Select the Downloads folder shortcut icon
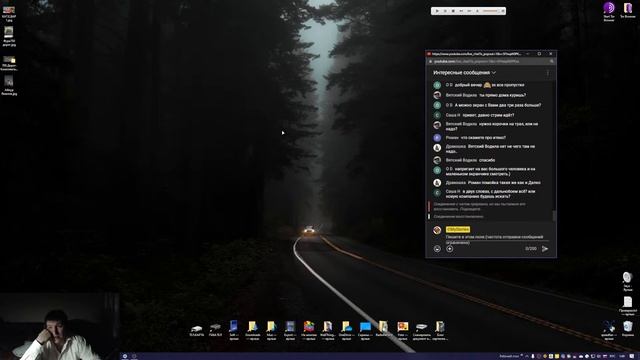 click(253, 330)
